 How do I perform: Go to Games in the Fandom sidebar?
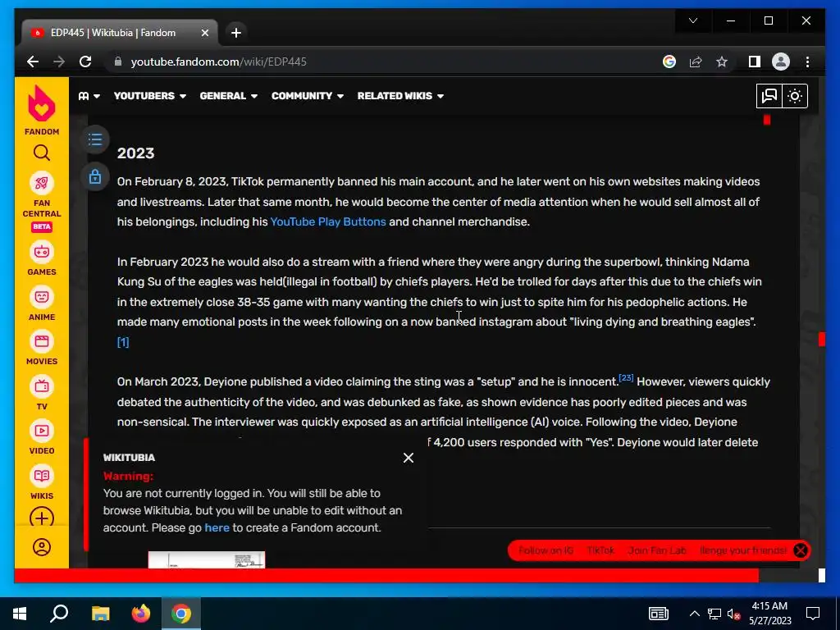click(42, 259)
